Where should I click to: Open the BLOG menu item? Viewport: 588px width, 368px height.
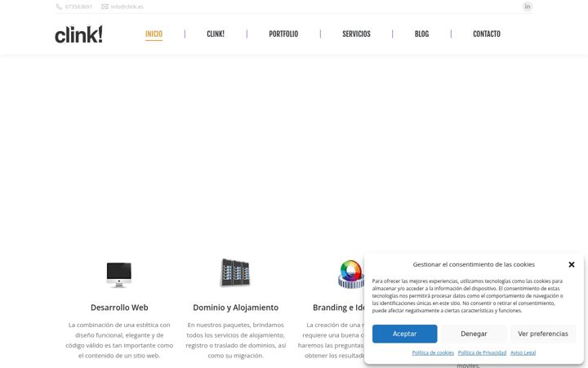421,34
